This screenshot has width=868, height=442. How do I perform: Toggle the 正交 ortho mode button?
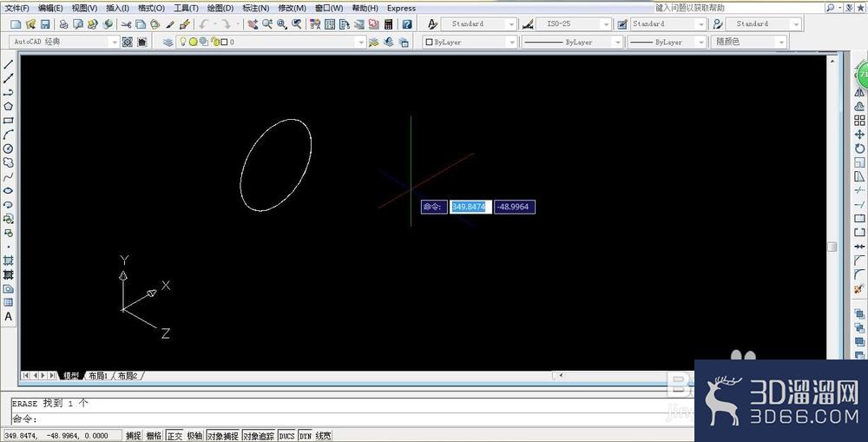(174, 436)
